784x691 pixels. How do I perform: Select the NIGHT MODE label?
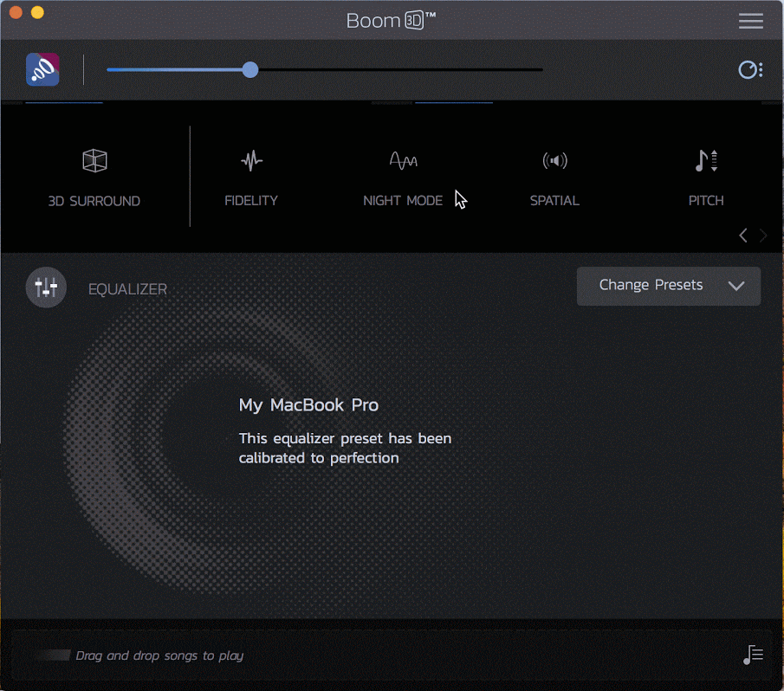point(403,200)
